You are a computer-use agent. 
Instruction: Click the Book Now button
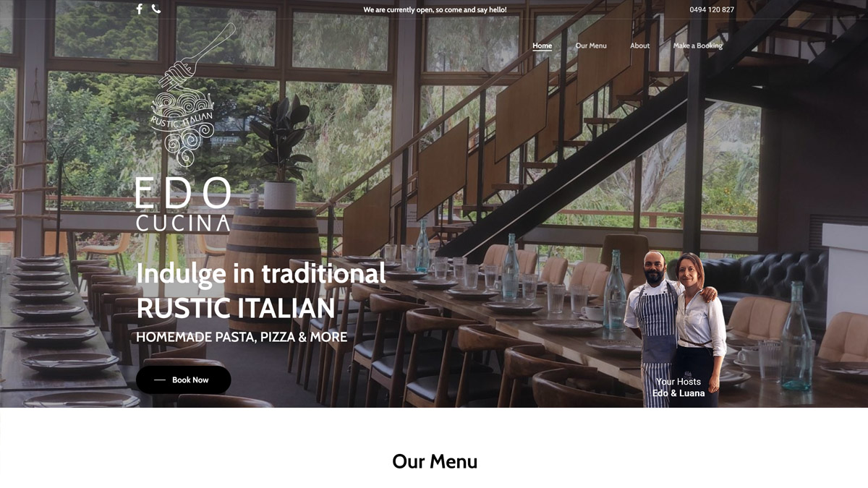coord(184,380)
